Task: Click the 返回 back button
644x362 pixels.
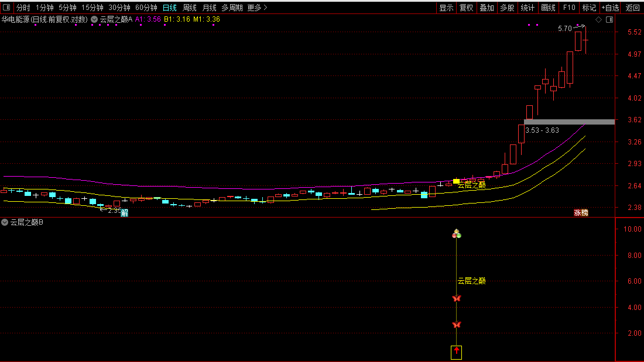Action: 632,8
